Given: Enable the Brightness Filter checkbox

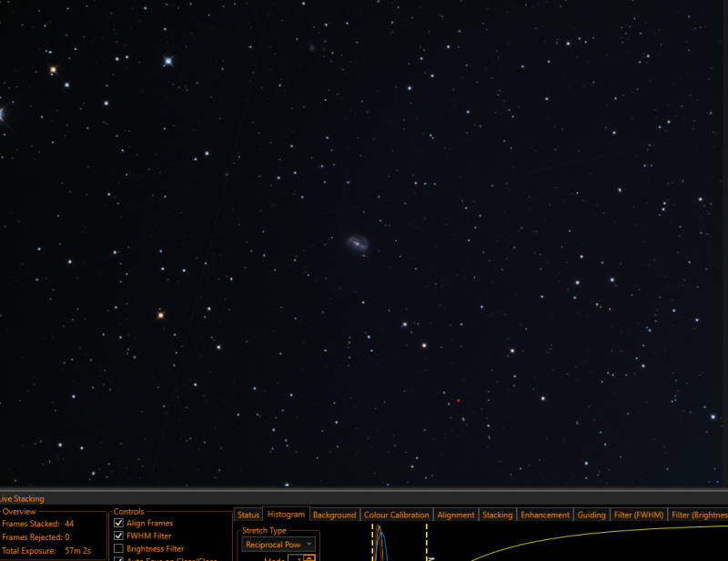Looking at the screenshot, I should [118, 549].
